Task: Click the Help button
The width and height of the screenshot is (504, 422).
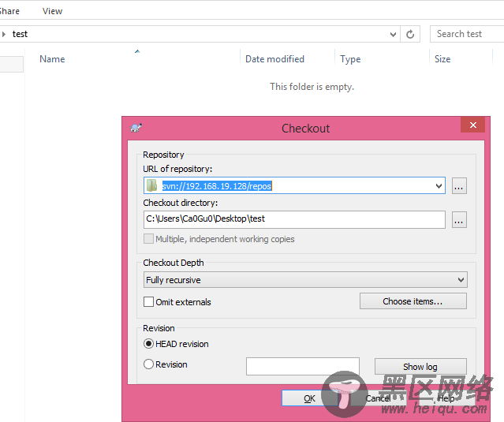Action: (x=446, y=398)
